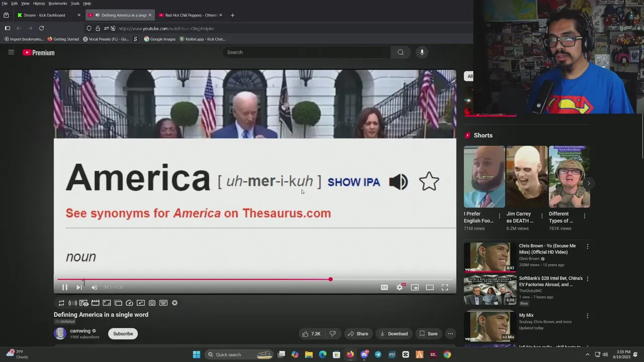Open a new browser tab
The height and width of the screenshot is (362, 644).
pos(232,15)
